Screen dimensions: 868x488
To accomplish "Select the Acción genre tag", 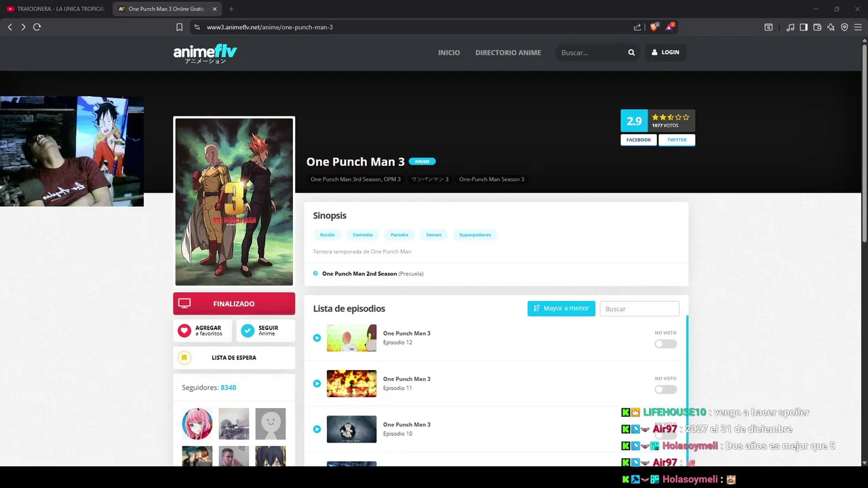I will [328, 235].
